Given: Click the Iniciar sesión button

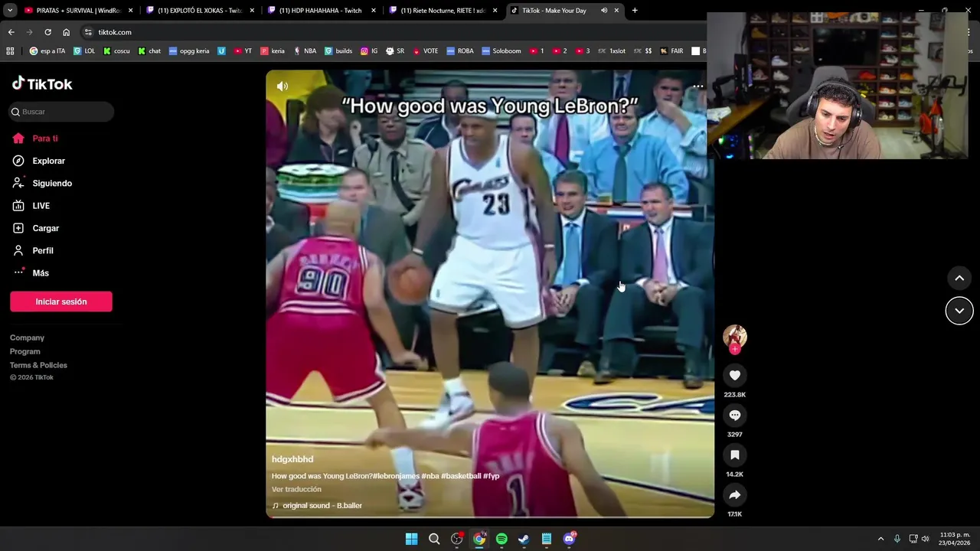Looking at the screenshot, I should tap(61, 302).
